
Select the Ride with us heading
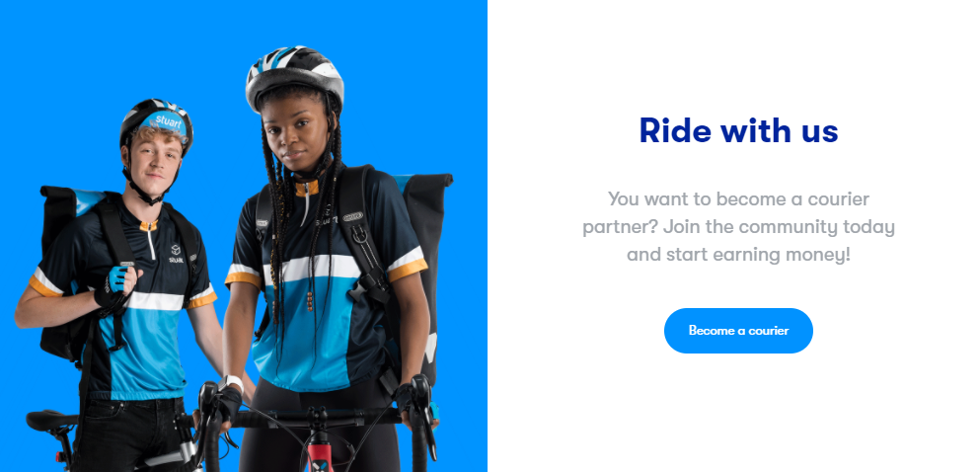(738, 130)
